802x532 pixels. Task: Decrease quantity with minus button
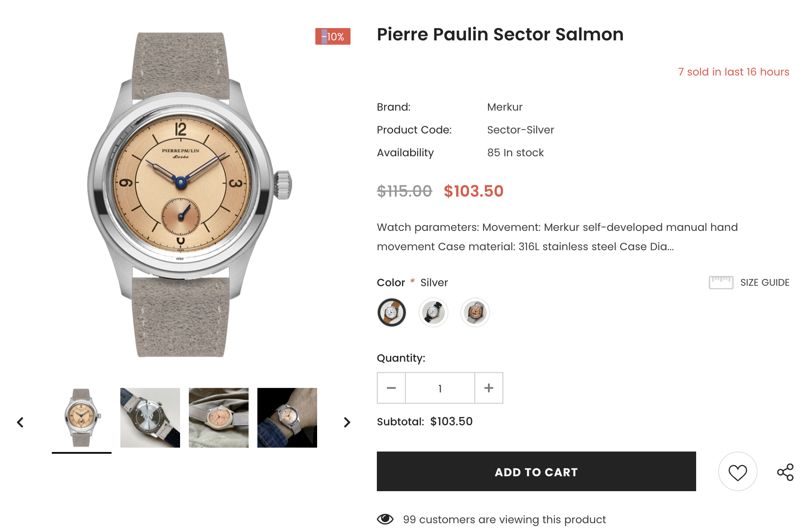(x=391, y=388)
